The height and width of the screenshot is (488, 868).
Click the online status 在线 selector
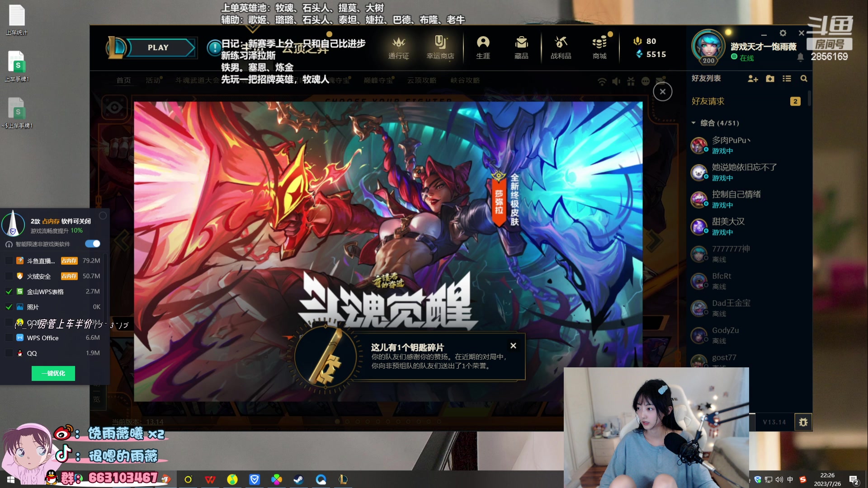pos(742,57)
